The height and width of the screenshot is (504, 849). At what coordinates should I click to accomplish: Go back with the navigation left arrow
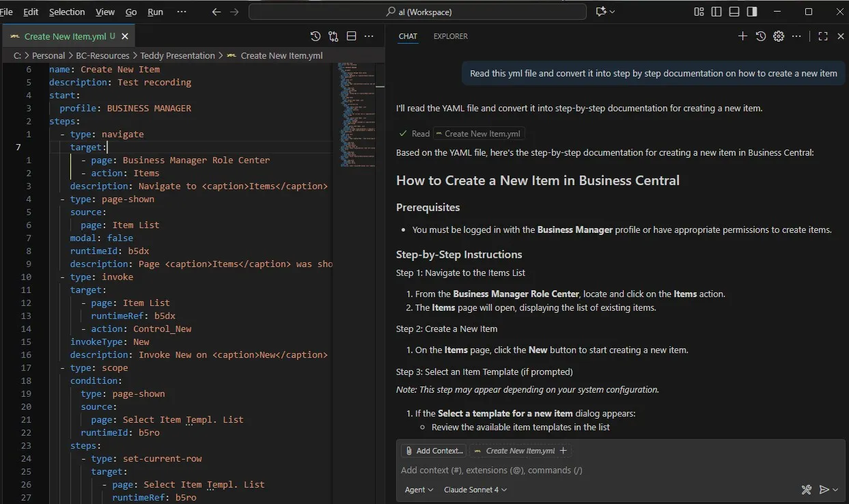tap(217, 12)
